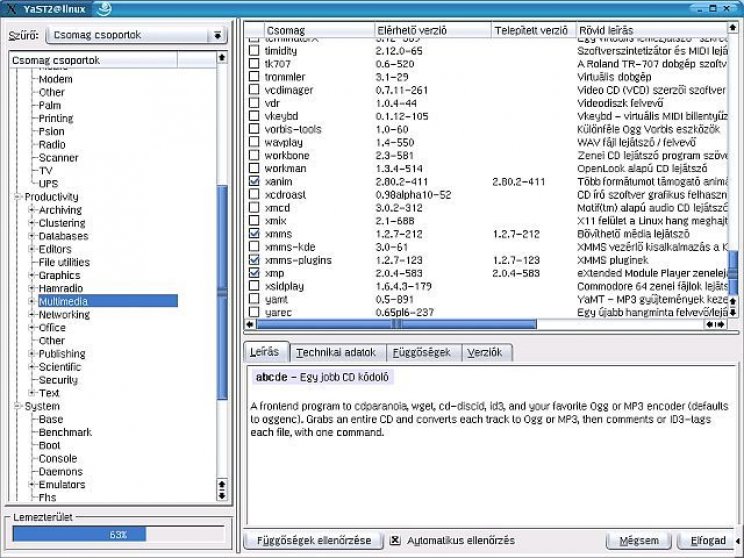744x558 pixels.
Task: Check the tk707 package checkbox
Action: [254, 63]
